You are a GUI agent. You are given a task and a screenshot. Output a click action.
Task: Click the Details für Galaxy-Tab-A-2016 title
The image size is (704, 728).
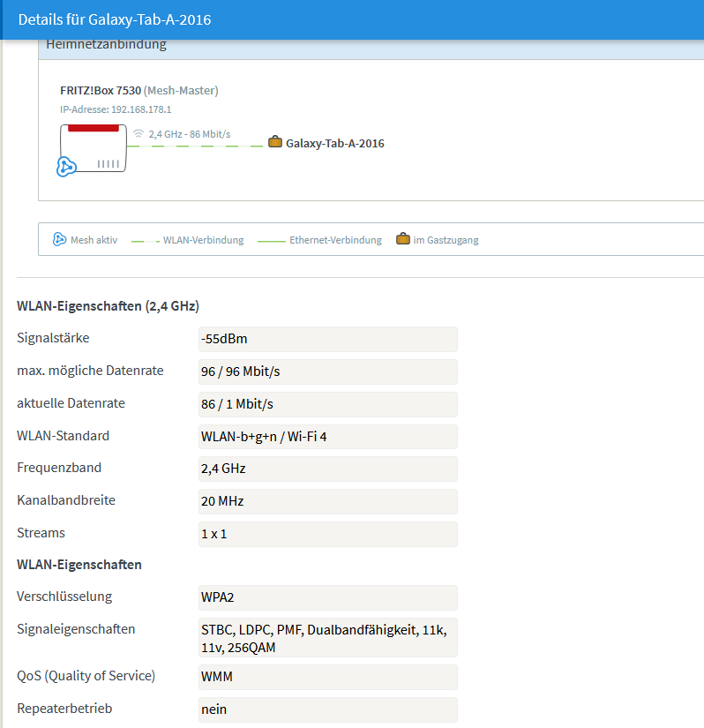point(115,19)
